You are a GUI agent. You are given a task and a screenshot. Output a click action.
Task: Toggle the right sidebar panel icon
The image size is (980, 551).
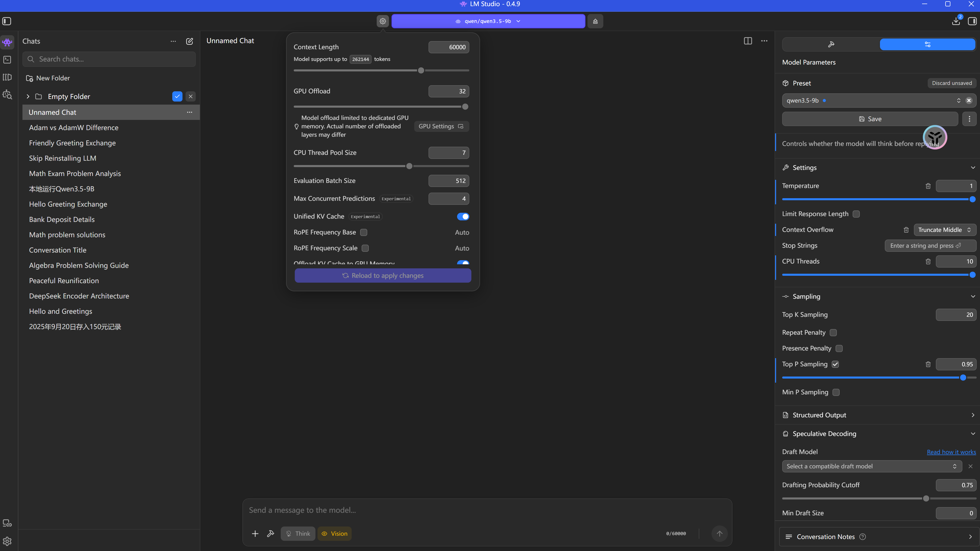pos(972,21)
